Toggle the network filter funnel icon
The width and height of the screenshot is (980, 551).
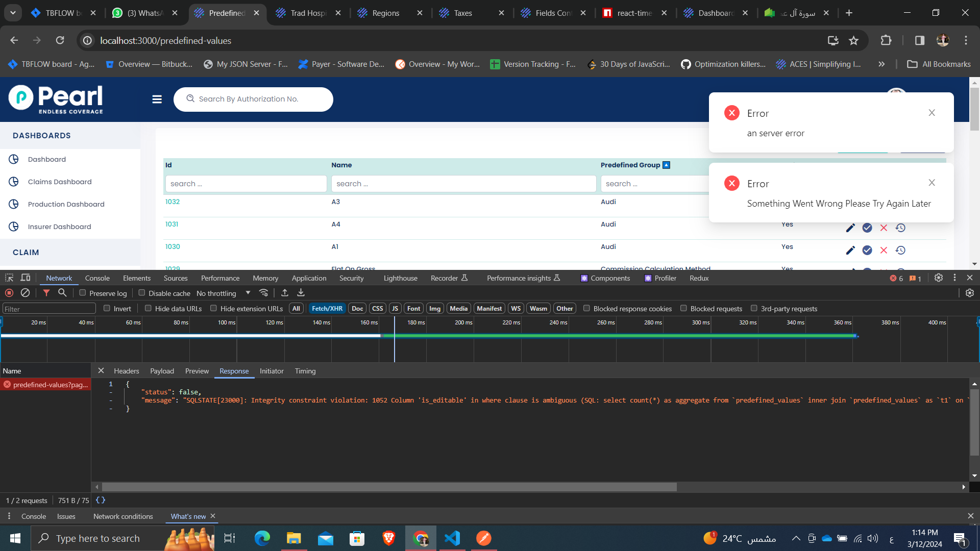point(46,293)
